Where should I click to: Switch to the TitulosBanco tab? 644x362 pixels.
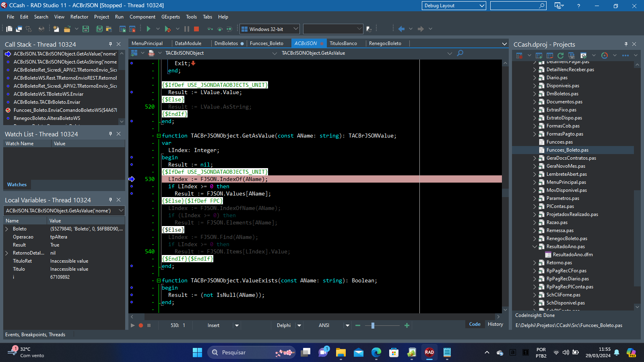(x=343, y=43)
